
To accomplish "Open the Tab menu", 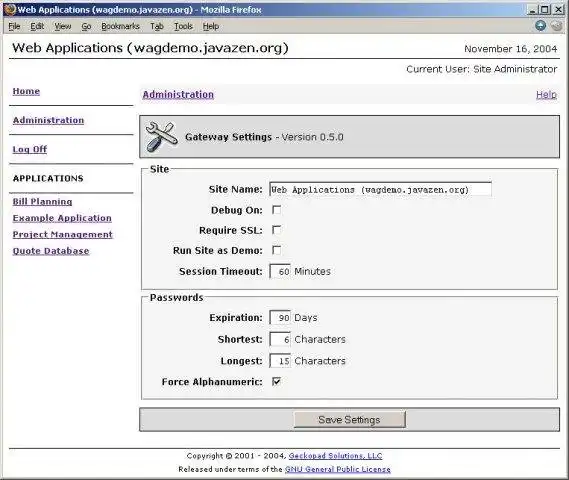I will coord(157,26).
